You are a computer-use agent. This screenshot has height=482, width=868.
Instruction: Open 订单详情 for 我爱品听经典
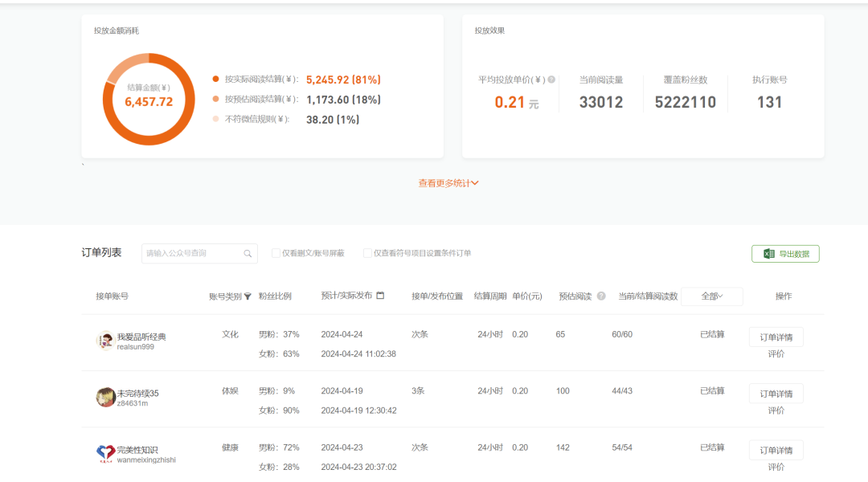776,337
